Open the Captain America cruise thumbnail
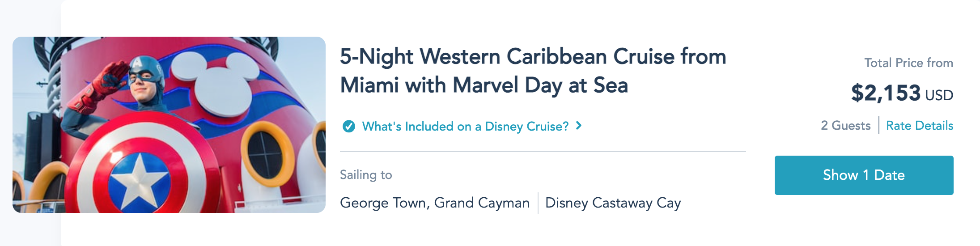 pos(169,125)
